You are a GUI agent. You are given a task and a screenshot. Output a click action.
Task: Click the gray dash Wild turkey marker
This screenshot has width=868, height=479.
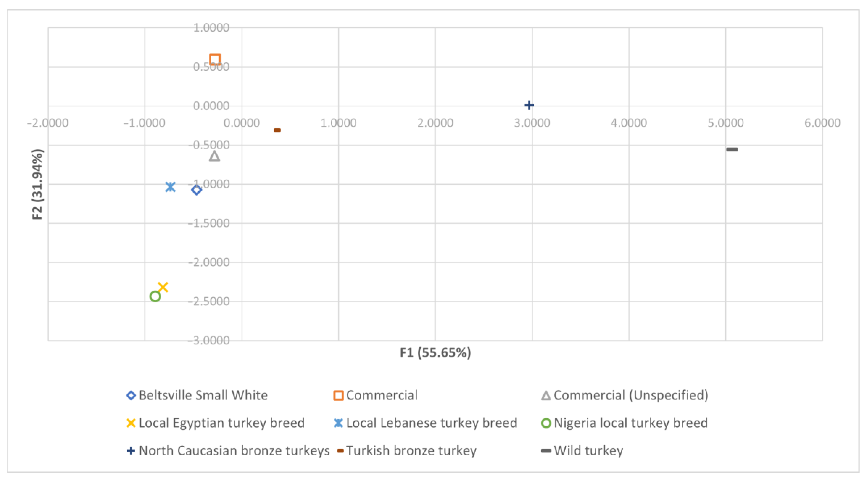(732, 149)
